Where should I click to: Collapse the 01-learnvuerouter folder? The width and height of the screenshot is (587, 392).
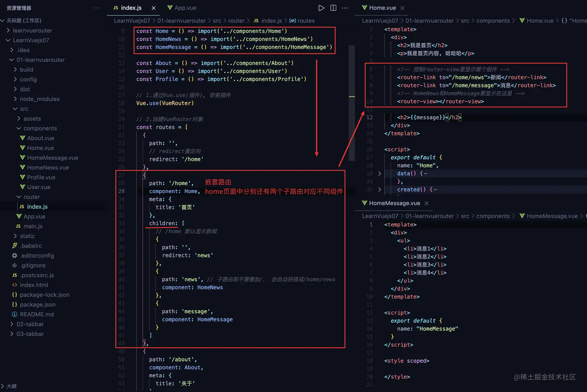40,60
